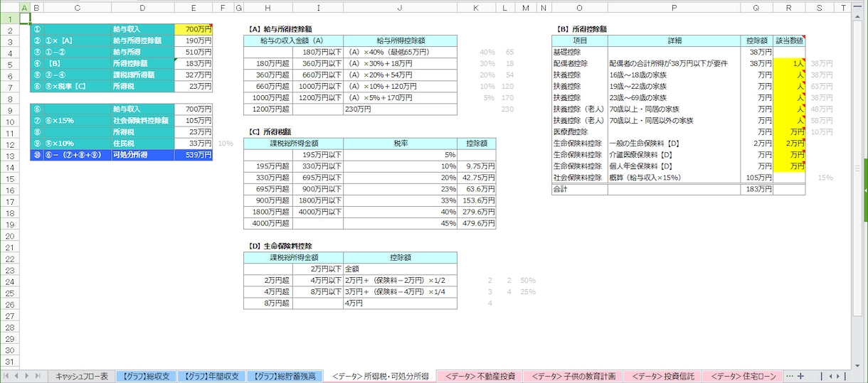Image resolution: width=868 pixels, height=383 pixels.
Task: Select the 給与所得控除額 label in row 3
Action: pyautogui.click(x=143, y=41)
